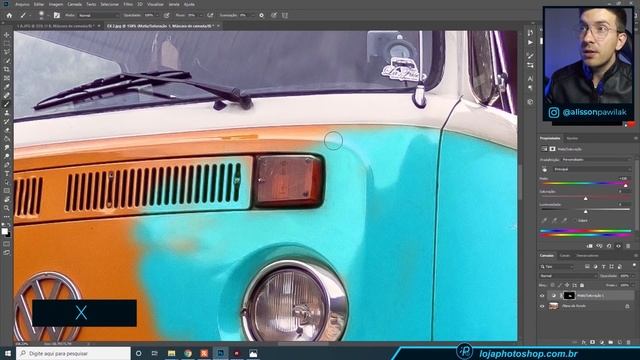Select the Hand tool in left toolbar
This screenshot has height=360, width=640.
pos(7,200)
